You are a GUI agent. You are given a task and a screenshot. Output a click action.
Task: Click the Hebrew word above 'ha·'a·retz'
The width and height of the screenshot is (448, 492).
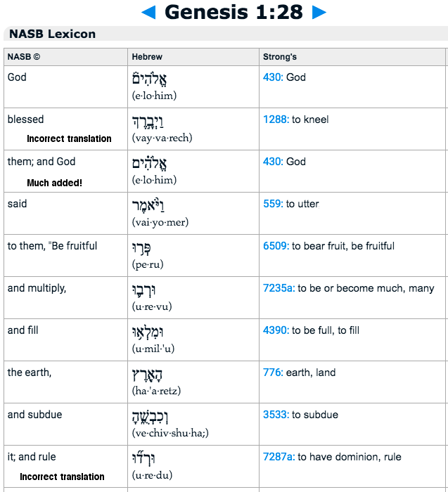[150, 374]
